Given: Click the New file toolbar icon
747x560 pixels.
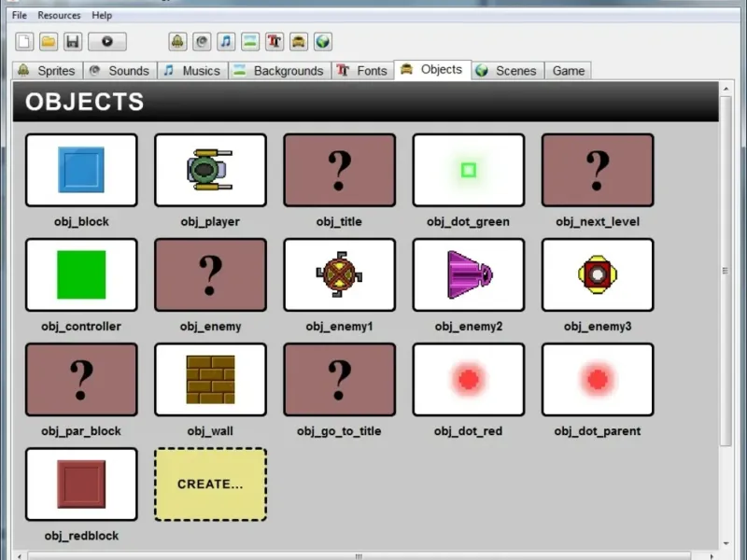Looking at the screenshot, I should (24, 42).
